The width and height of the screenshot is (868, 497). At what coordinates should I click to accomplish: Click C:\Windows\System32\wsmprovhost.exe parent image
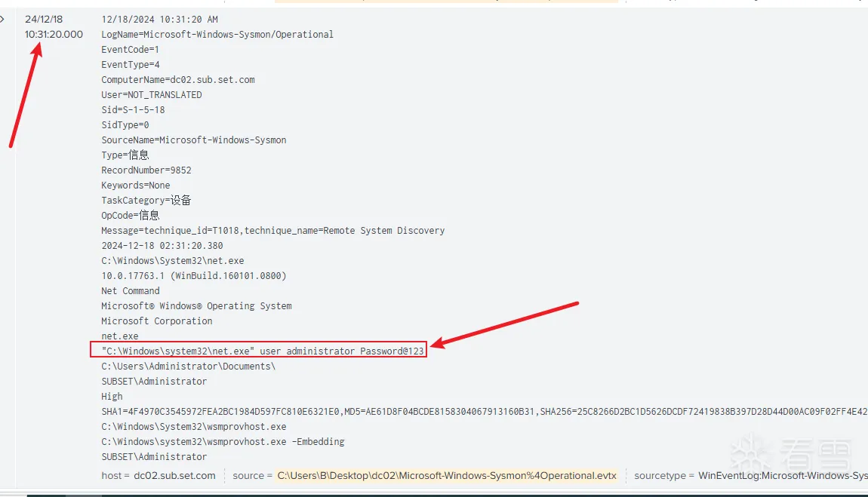tap(194, 426)
